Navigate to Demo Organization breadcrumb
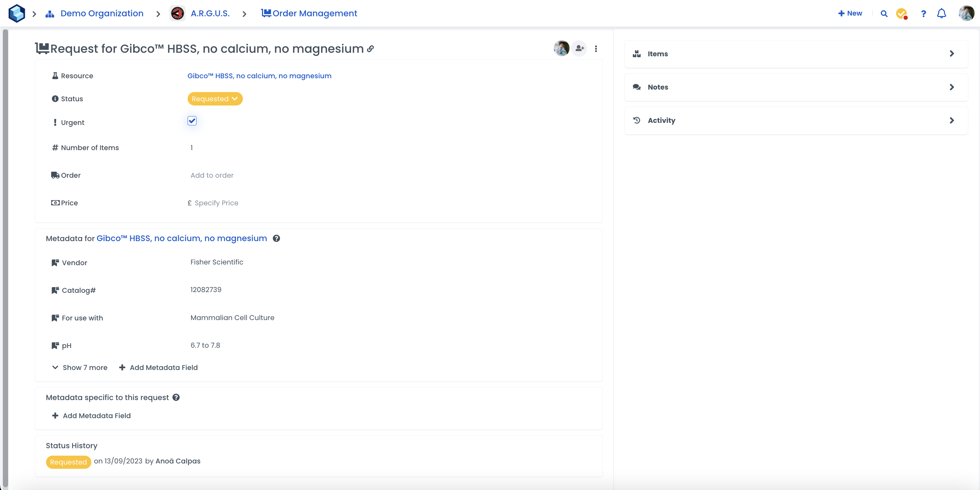 point(102,14)
